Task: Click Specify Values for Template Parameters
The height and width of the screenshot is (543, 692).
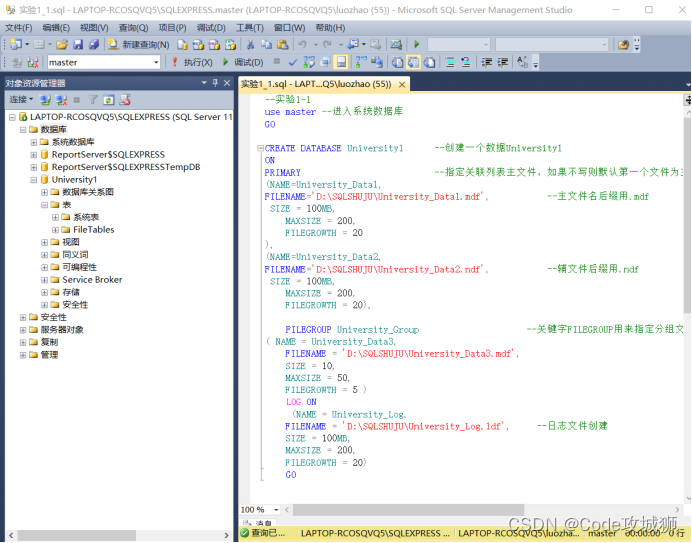Action: [523, 62]
